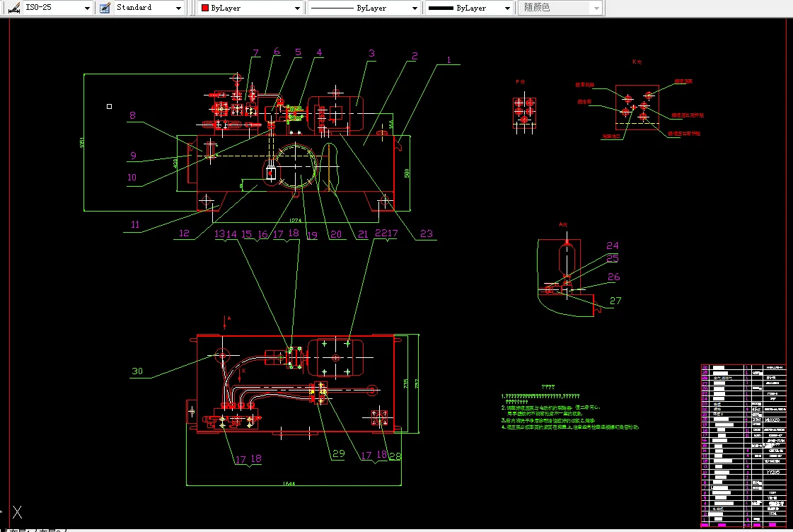Select balloon number 27 in detail view

coord(615,301)
